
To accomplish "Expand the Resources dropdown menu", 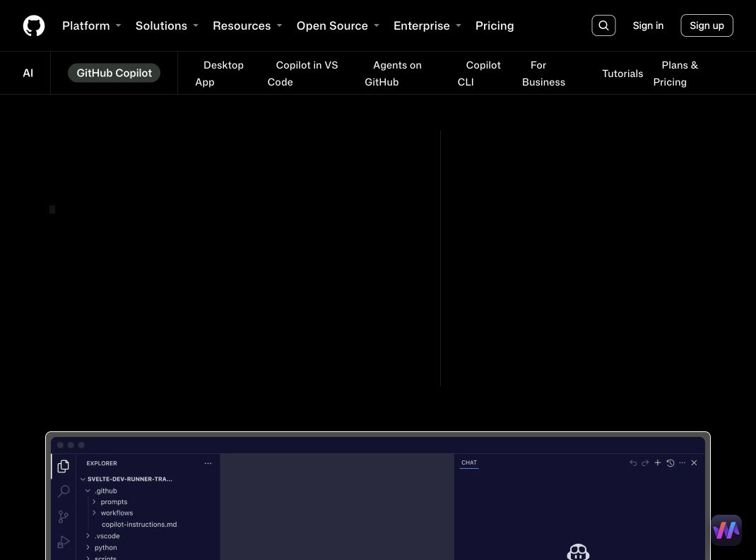I will 247,25.
